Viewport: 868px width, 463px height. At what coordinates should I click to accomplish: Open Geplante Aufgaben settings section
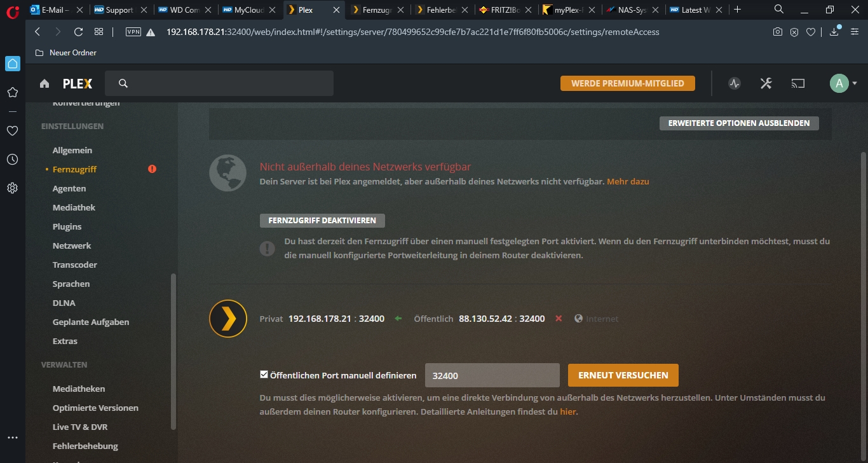[x=91, y=322]
